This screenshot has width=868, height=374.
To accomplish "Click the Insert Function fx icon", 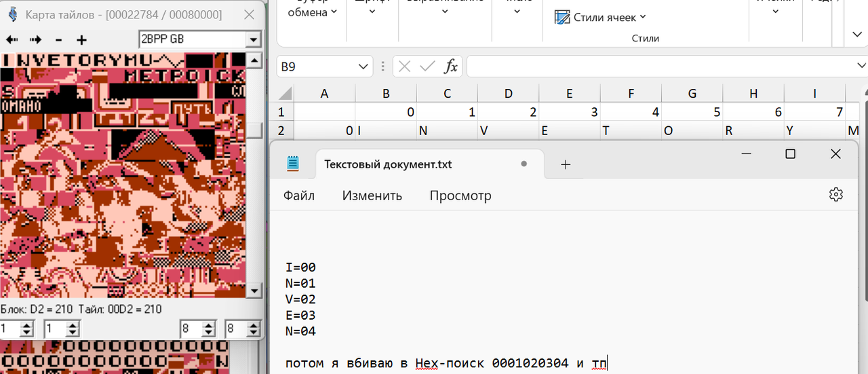I will click(x=450, y=67).
